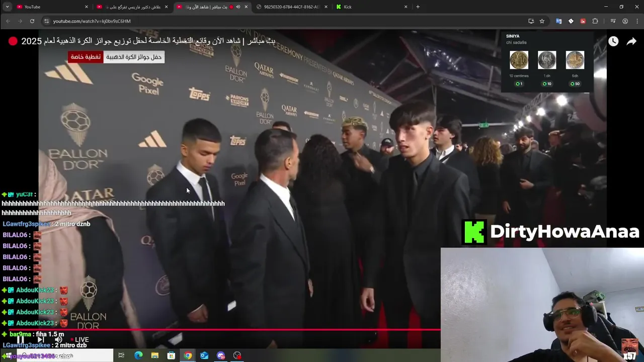Screen dimensions: 644x362
Task: Open the channel red avatar beside title
Action: 13,41
